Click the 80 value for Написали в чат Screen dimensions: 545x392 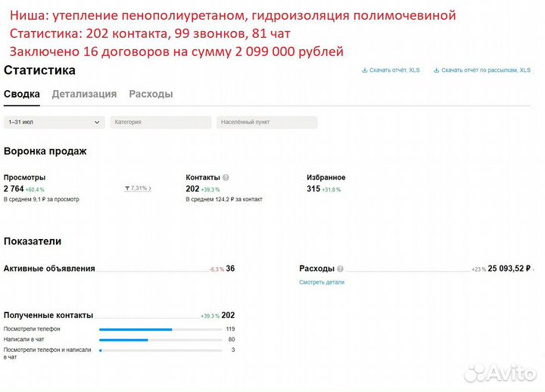(x=232, y=340)
